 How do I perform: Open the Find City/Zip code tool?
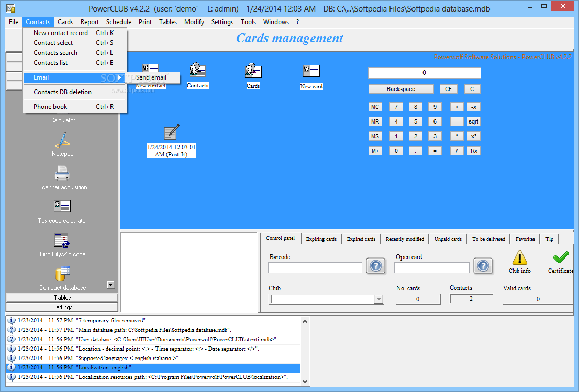coord(62,241)
